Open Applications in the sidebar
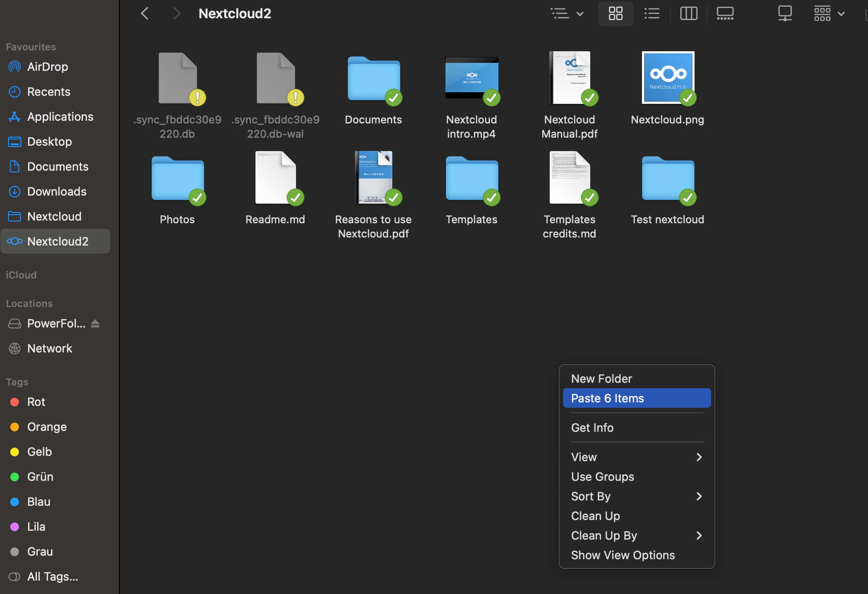 tap(55, 117)
